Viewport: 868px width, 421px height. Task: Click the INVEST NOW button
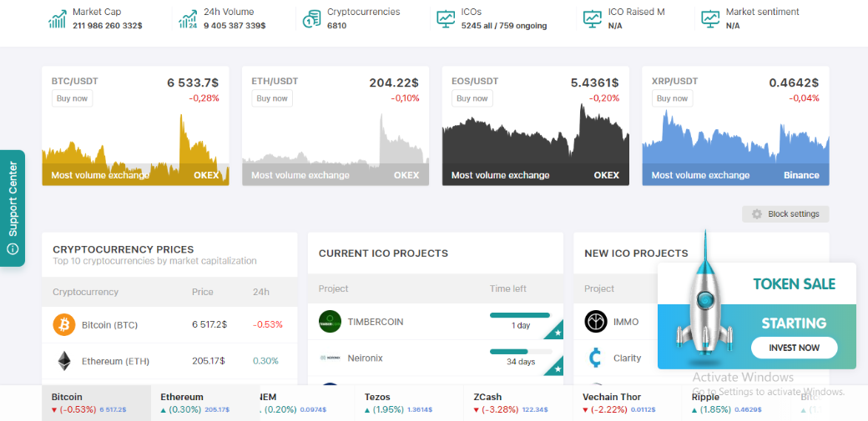coord(794,348)
